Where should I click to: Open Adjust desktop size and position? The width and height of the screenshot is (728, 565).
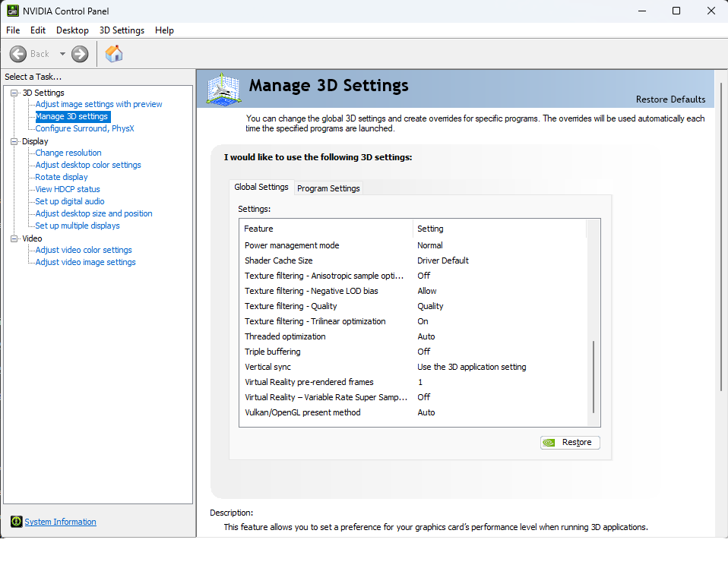(x=93, y=213)
